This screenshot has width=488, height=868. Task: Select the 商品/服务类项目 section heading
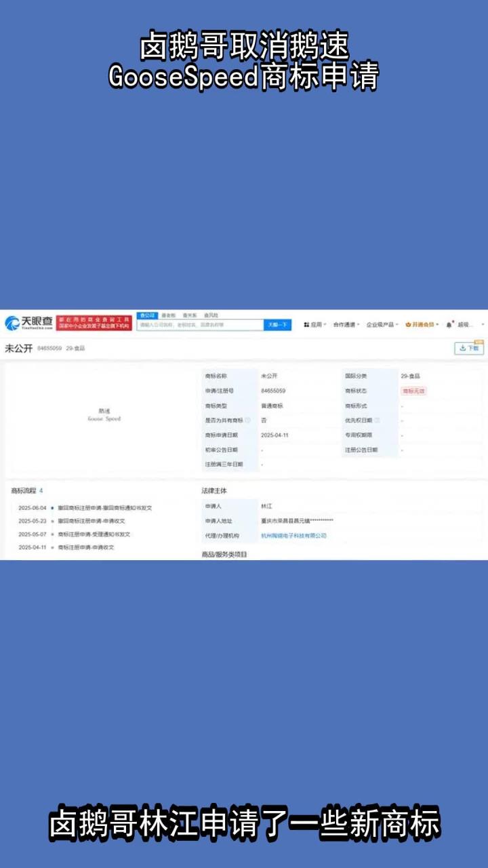(224, 555)
